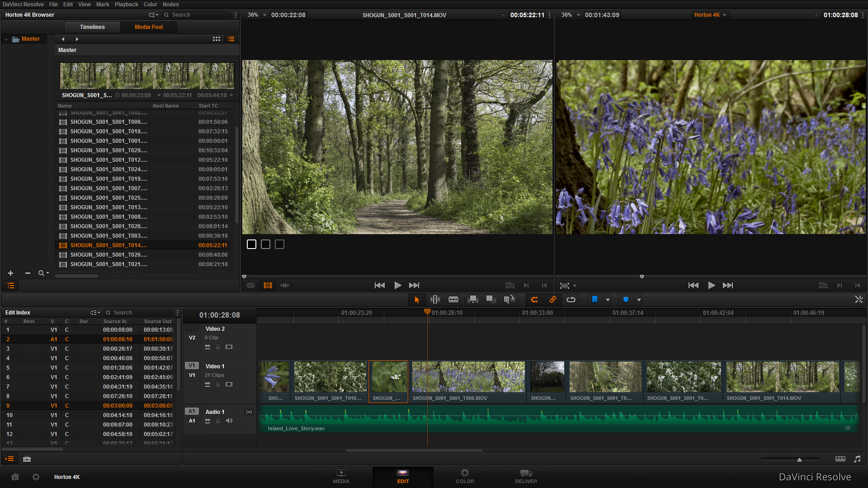Click the timeline viewer scrubber handle
This screenshot has height=488, width=868.
tap(642, 277)
